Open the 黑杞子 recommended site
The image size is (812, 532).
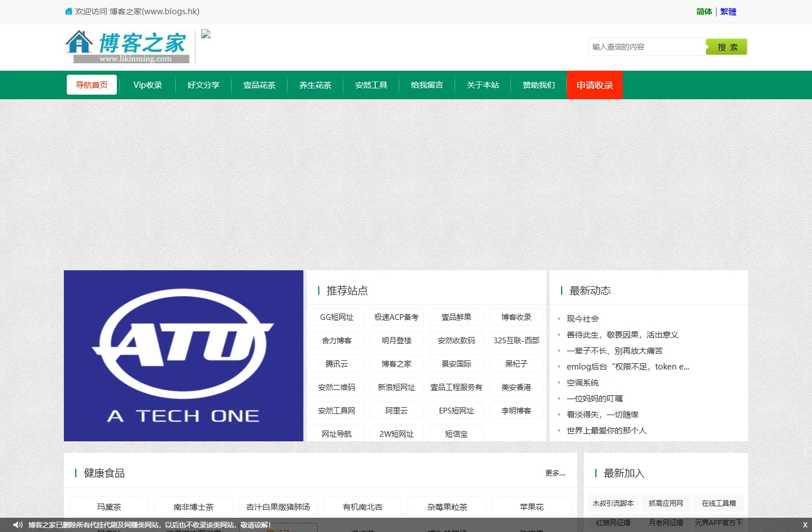(516, 364)
